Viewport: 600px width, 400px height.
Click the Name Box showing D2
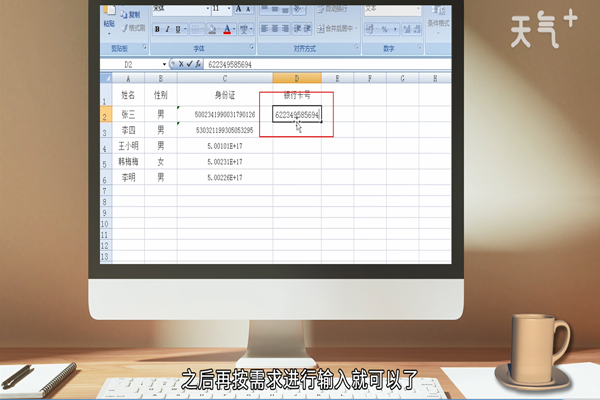click(x=130, y=64)
